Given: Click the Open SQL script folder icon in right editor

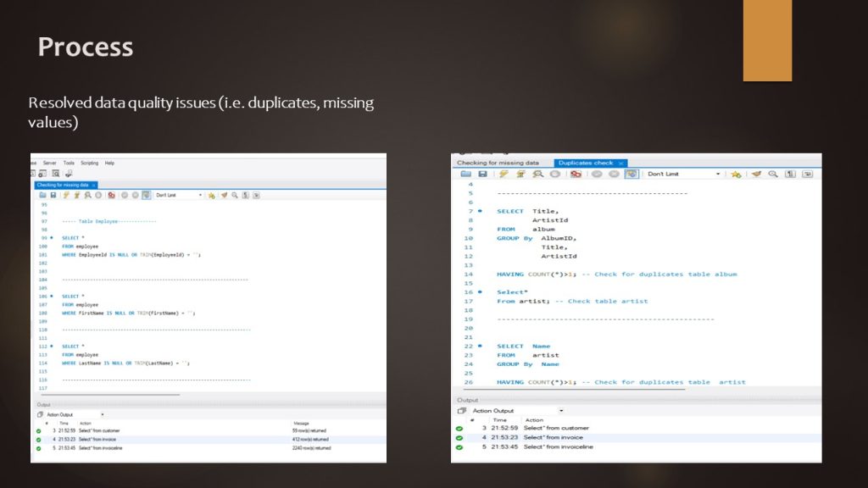Looking at the screenshot, I should 466,174.
